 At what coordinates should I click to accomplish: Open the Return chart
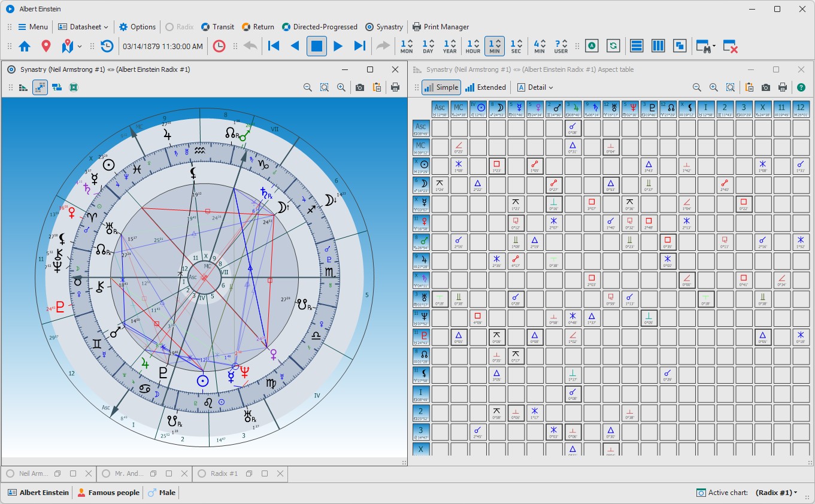(x=258, y=27)
